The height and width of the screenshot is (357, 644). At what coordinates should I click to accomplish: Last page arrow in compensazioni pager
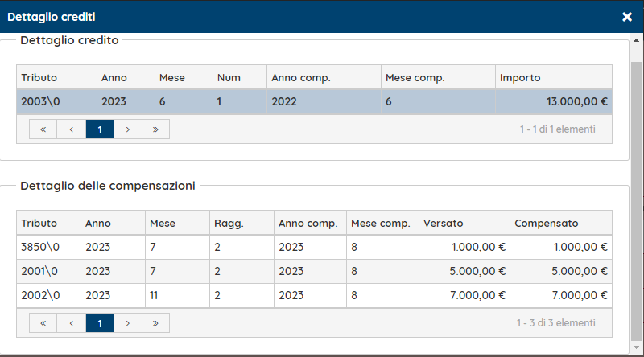[x=155, y=323]
